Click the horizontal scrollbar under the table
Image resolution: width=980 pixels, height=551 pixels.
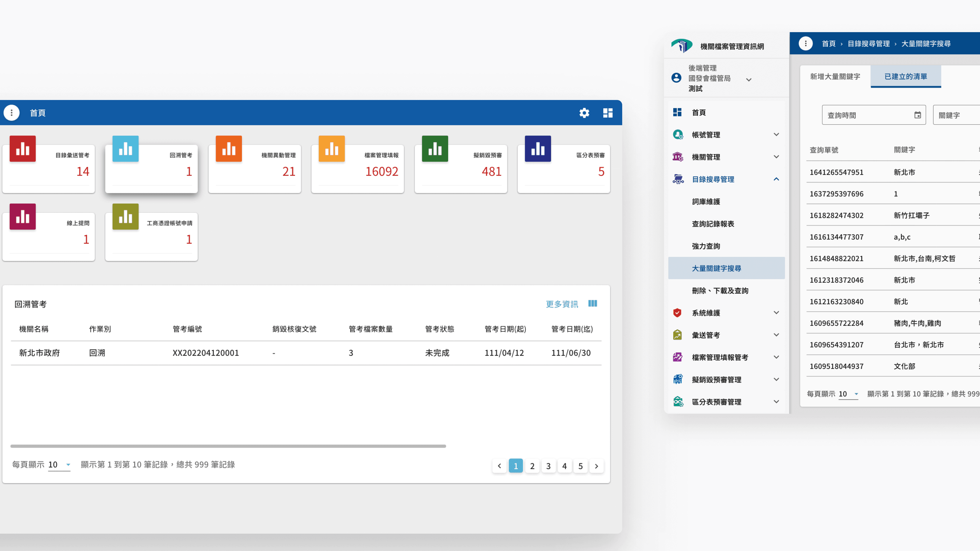(x=228, y=446)
